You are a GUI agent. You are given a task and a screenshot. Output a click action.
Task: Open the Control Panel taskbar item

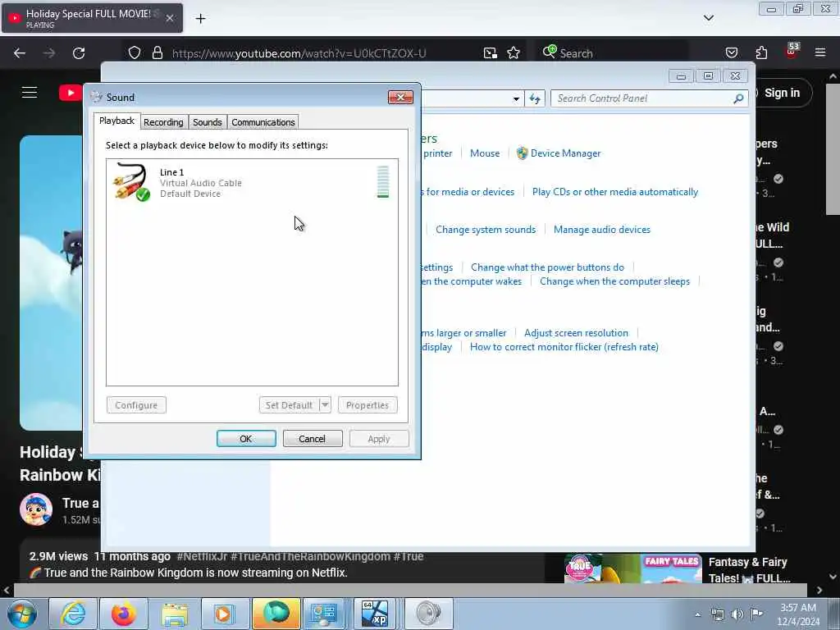click(323, 614)
